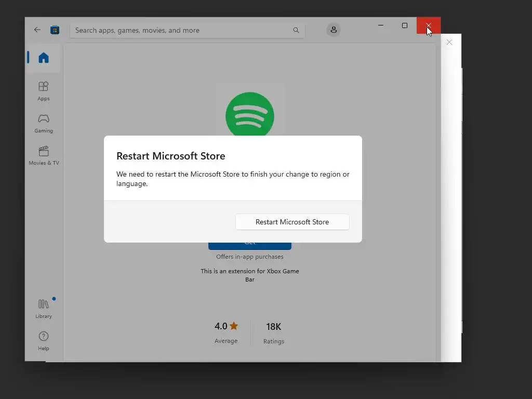The image size is (532, 399).
Task: Go back using the back arrow
Action: [x=37, y=30]
